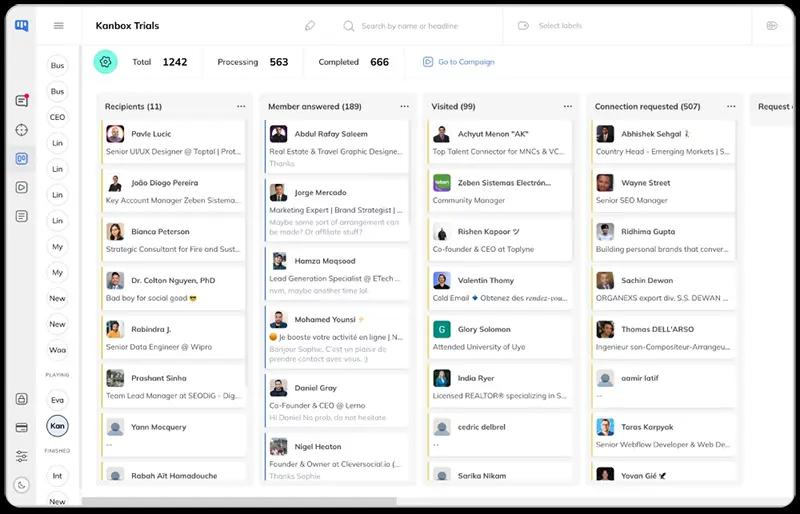Open Thomas DELL'ARSO's card

point(663,337)
